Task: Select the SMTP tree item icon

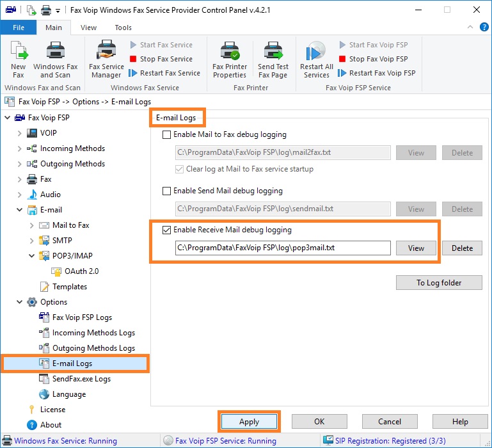Action: [44, 241]
